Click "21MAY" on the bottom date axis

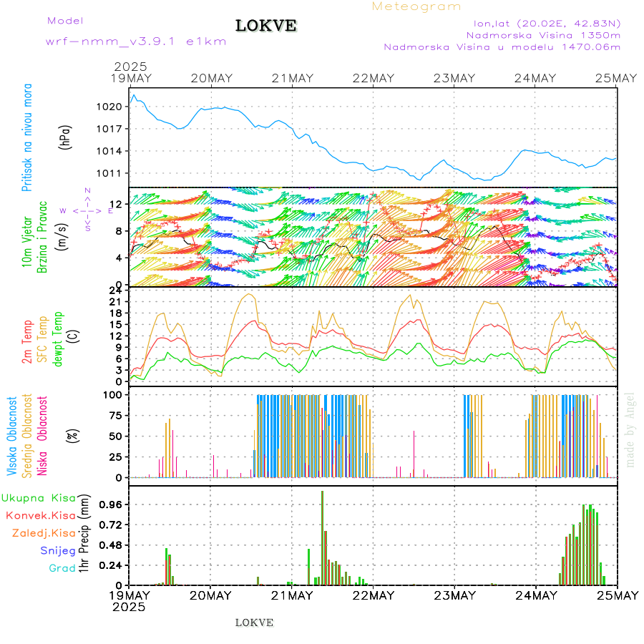pos(292,595)
